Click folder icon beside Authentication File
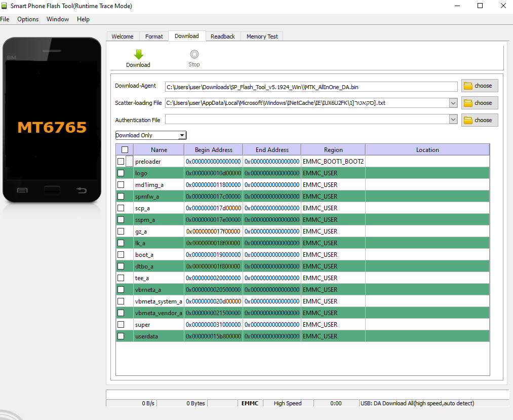The height and width of the screenshot is (420, 513). 468,120
